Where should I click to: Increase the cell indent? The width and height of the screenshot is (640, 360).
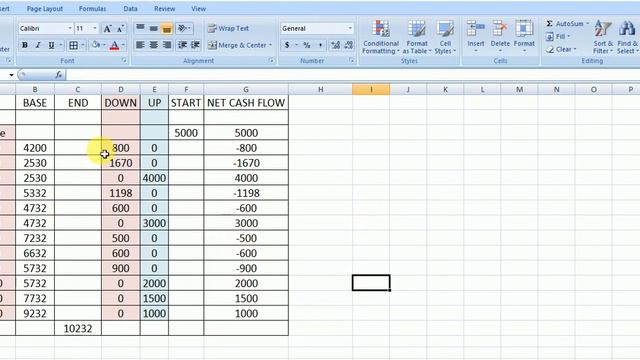196,45
